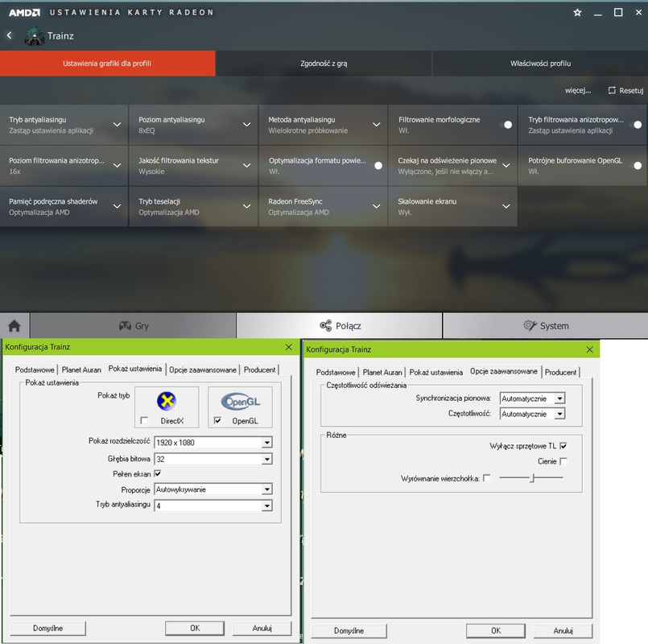Open the Gry bottom tab
The width and height of the screenshot is (648, 644).
(133, 326)
